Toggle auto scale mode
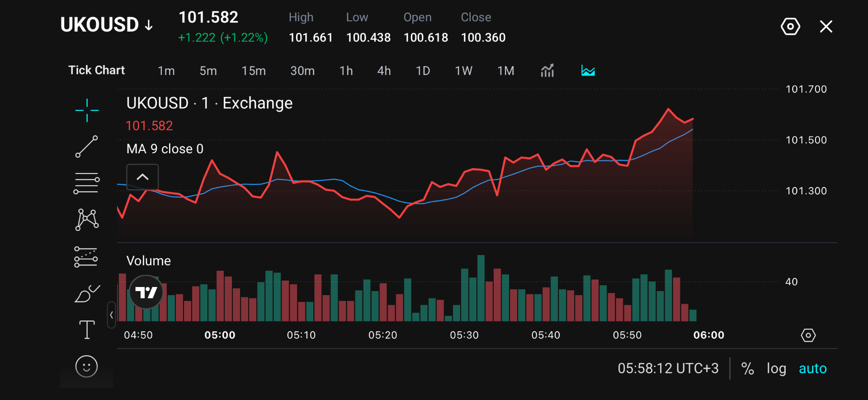The image size is (868, 400). pos(812,369)
